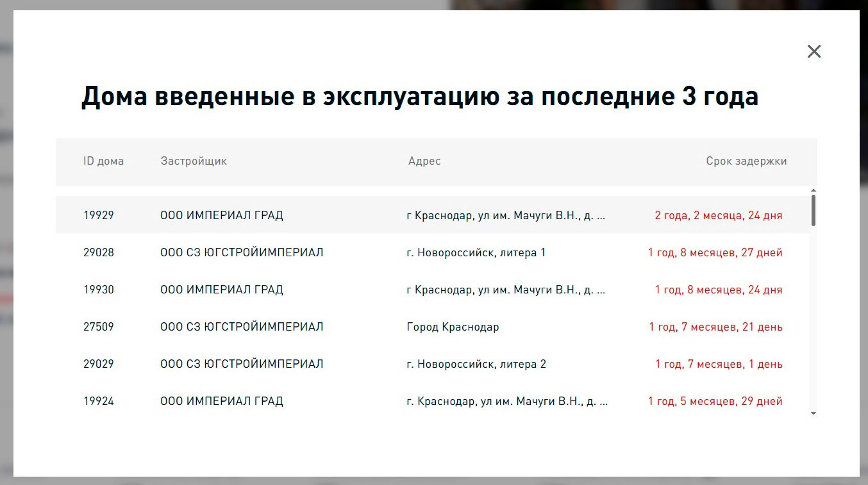
Task: Click the "Срок задержки" column header
Action: click(x=746, y=161)
